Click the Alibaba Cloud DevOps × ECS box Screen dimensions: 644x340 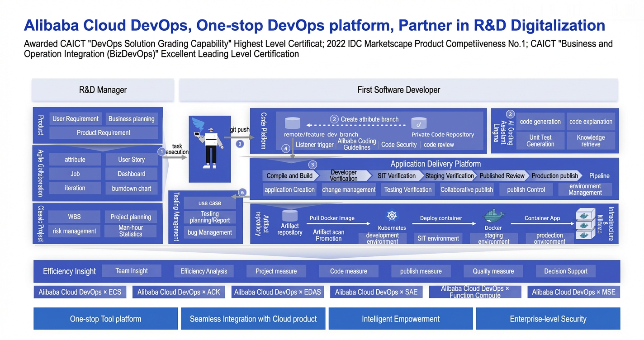pyautogui.click(x=80, y=292)
